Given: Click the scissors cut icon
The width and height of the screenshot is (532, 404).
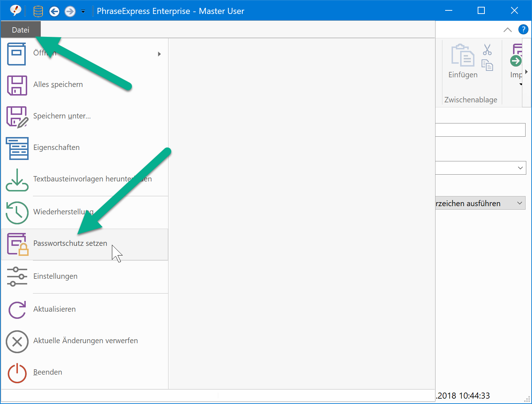Looking at the screenshot, I should point(487,49).
